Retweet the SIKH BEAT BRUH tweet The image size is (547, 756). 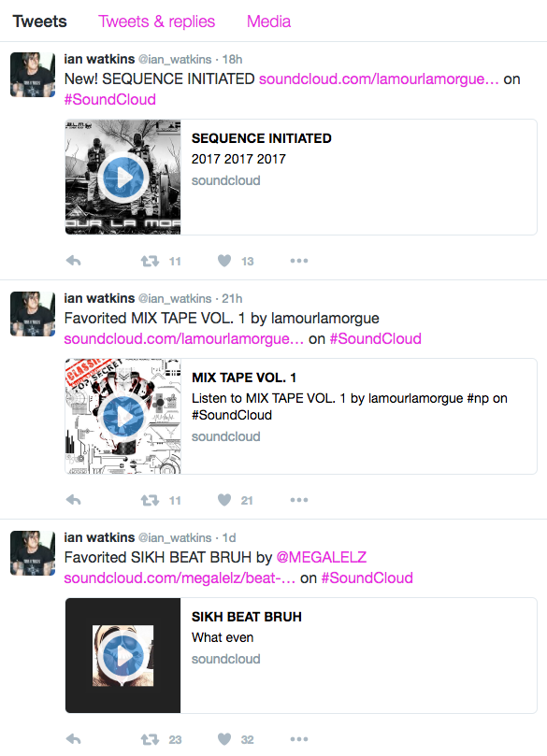(150, 739)
